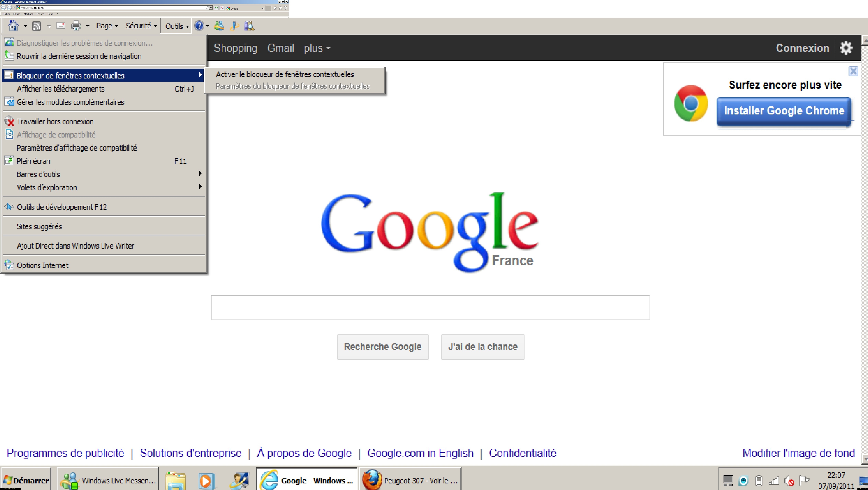Screen dimensions: 868x490
Task: Click the Read mail envelope icon
Action: (61, 26)
